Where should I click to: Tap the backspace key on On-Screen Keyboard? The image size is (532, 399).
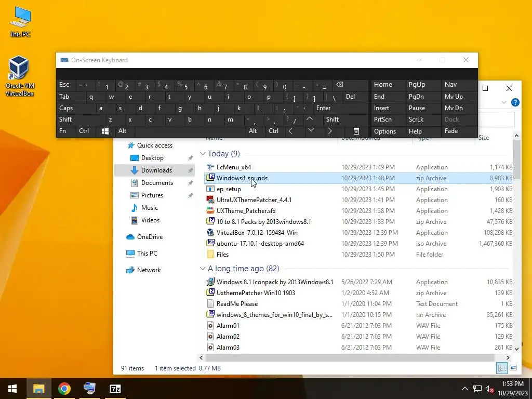coord(351,85)
